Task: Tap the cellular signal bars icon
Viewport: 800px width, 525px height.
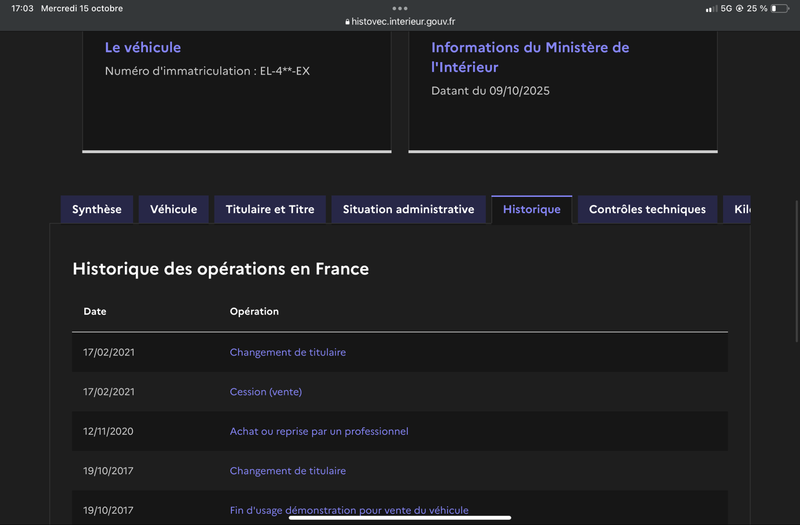Action: click(711, 9)
